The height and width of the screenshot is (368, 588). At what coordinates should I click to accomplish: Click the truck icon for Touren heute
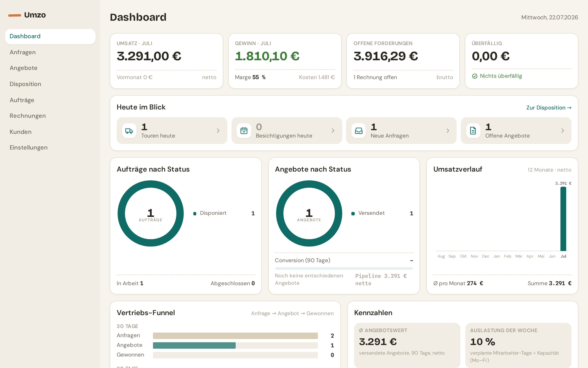[129, 131]
